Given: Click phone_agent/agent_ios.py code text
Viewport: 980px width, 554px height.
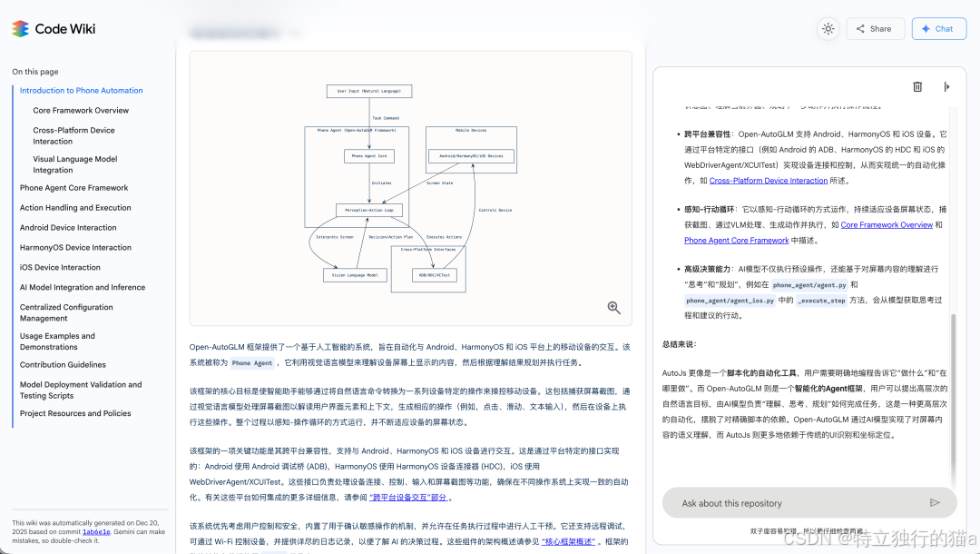Looking at the screenshot, I should point(730,301).
